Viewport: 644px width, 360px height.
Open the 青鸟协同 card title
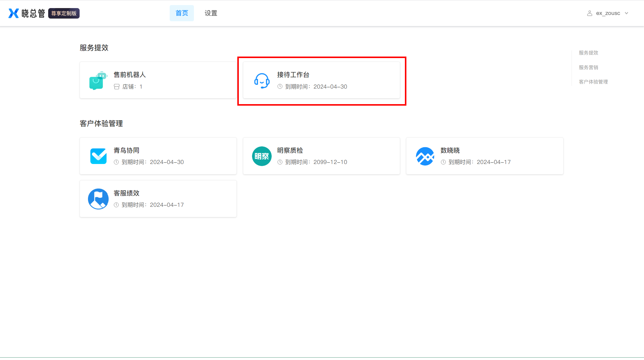126,151
